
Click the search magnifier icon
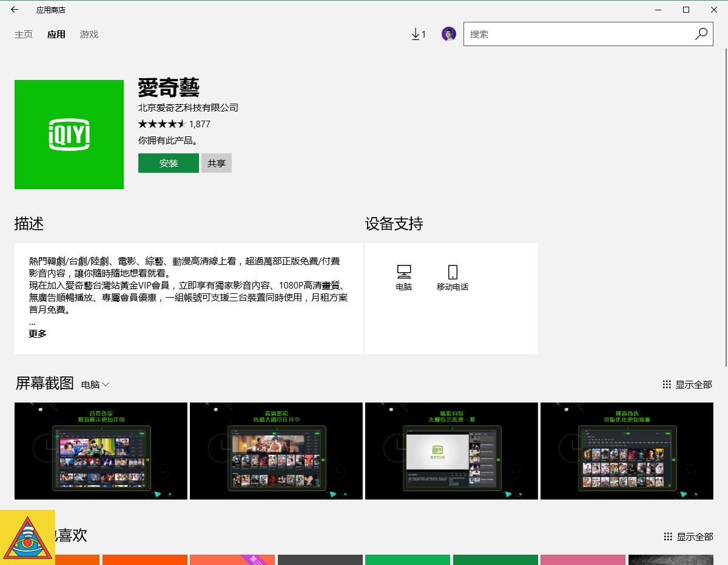[x=701, y=34]
